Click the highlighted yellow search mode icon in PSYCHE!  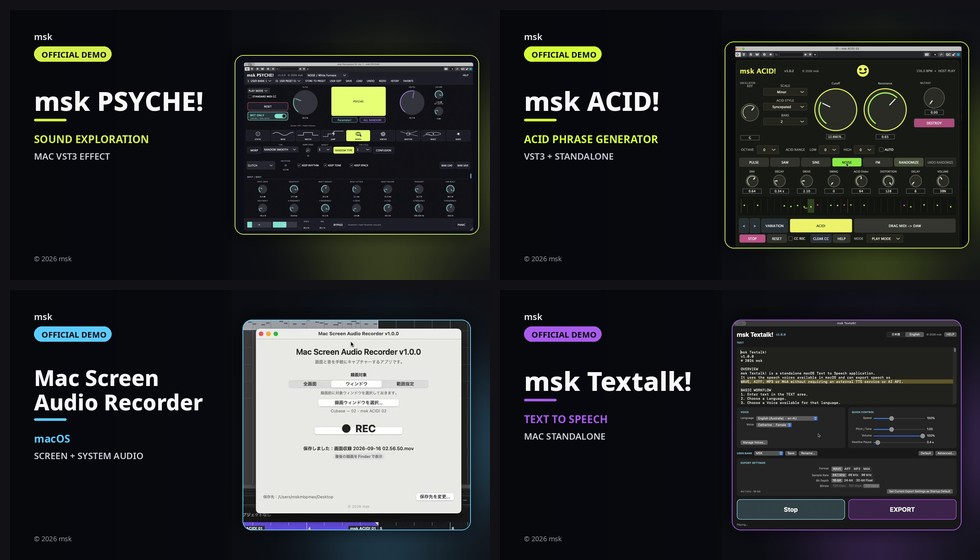(358, 135)
